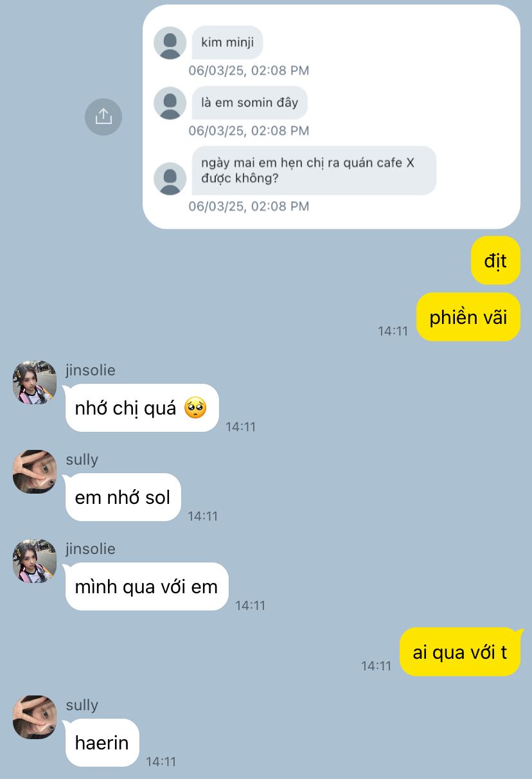Screen dimensions: 532x779
Task: Select the yellow "địt" message bubble
Action: [495, 260]
